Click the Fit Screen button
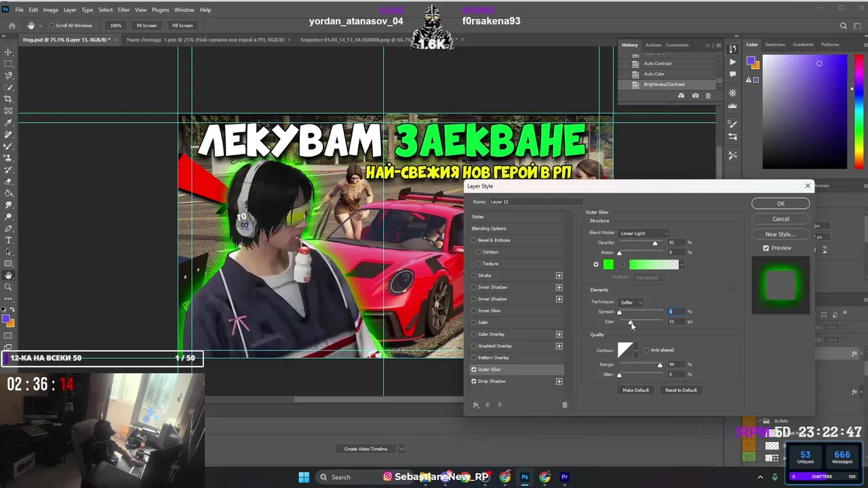868x488 pixels. click(146, 26)
